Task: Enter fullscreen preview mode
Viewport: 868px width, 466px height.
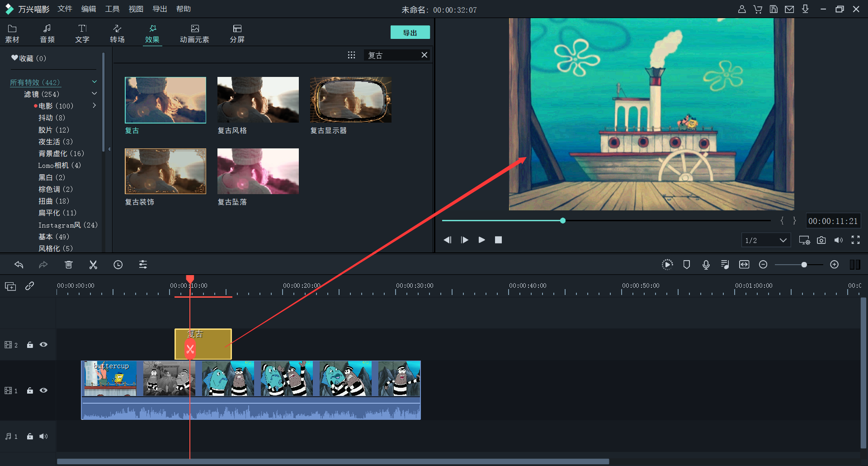Action: coord(856,240)
